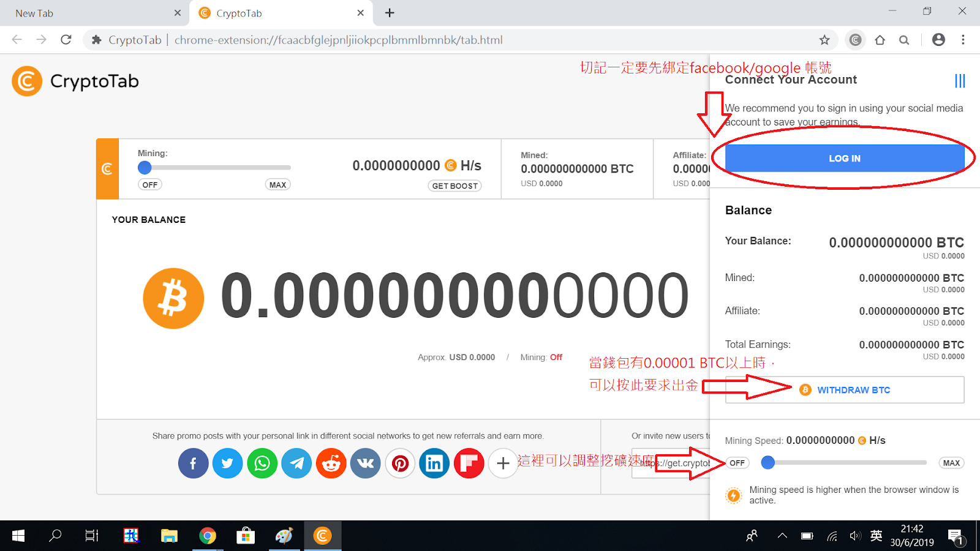This screenshot has height=551, width=980.
Task: Open the Paint app from the taskbar
Action: [284, 536]
